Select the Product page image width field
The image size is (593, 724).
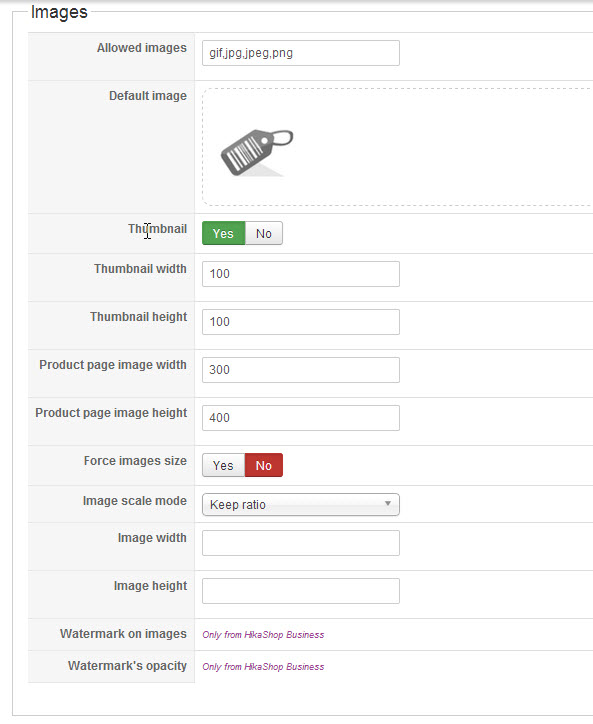coord(301,370)
